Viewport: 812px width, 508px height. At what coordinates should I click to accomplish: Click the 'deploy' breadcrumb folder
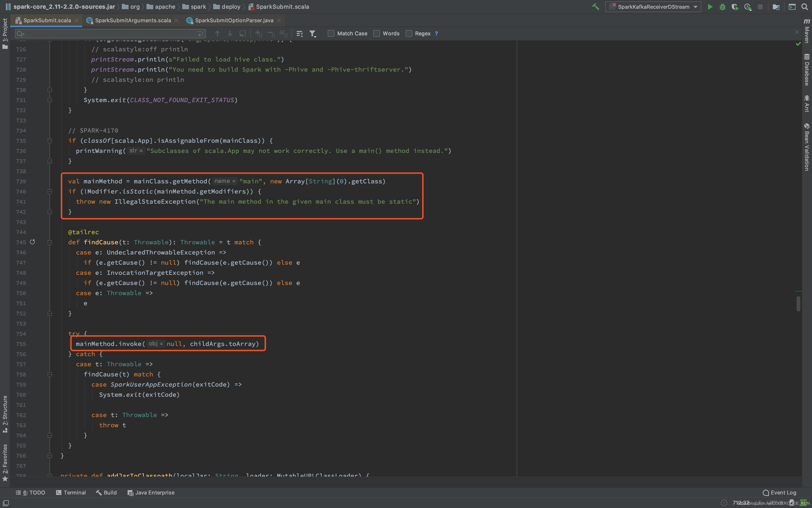tap(227, 7)
